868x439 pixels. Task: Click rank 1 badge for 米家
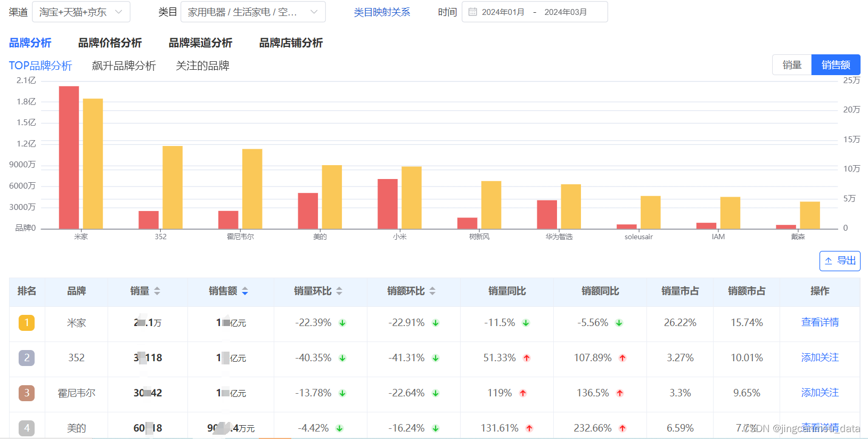tap(27, 323)
